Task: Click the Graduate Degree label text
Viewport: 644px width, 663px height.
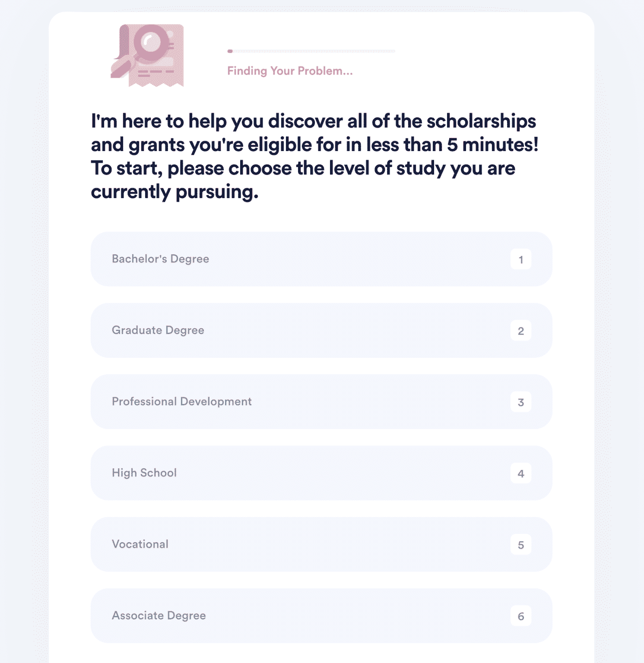Action: pos(158,330)
